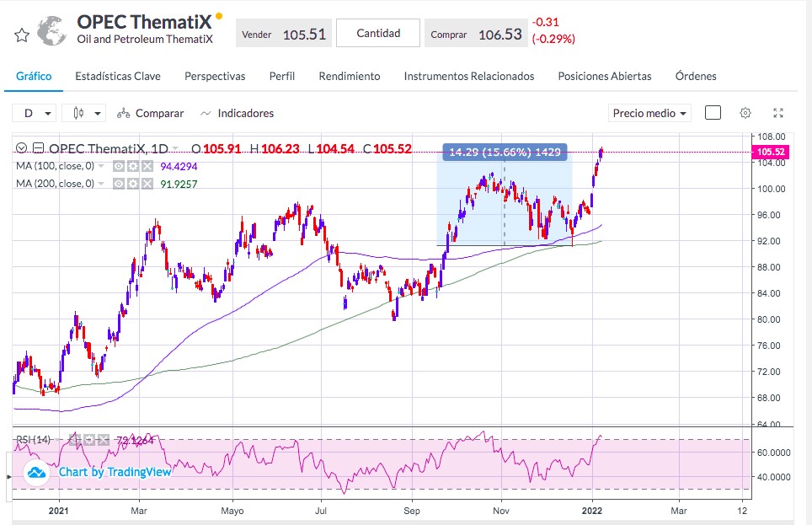Select the 14.29 (15.66%) measurement label
The width and height of the screenshot is (812, 525).
[x=505, y=152]
